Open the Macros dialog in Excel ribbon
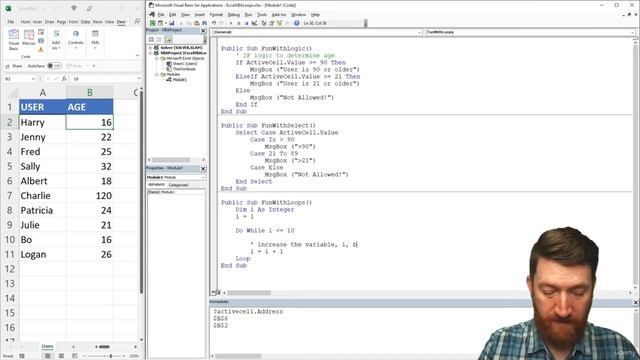Image resolution: width=640 pixels, height=360 pixels. tap(29, 38)
